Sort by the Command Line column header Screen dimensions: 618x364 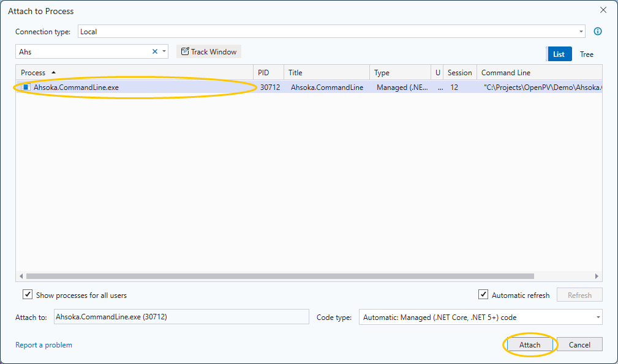click(540, 73)
